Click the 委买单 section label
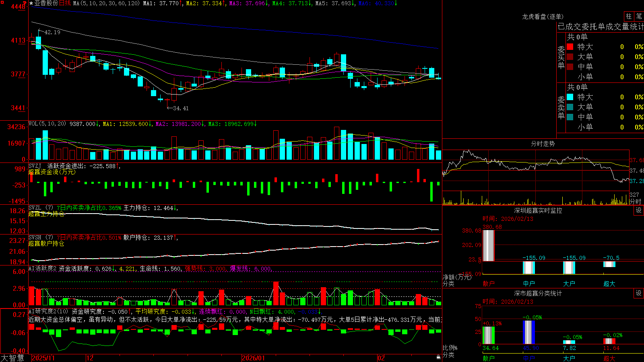The height and width of the screenshot is (362, 644). coord(561,57)
